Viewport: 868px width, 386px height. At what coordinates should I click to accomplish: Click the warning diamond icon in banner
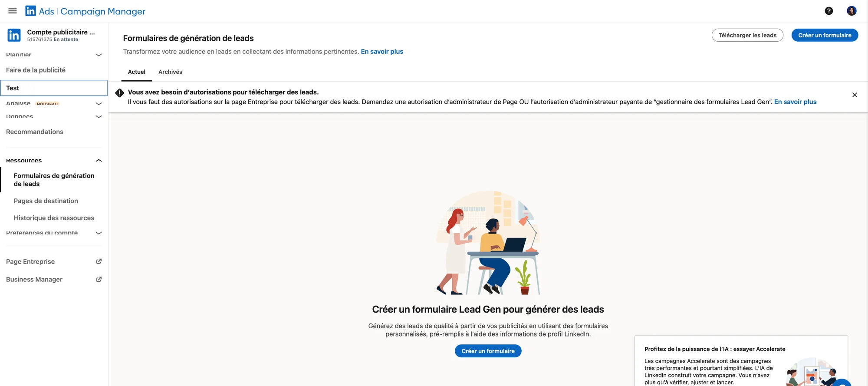click(x=119, y=92)
